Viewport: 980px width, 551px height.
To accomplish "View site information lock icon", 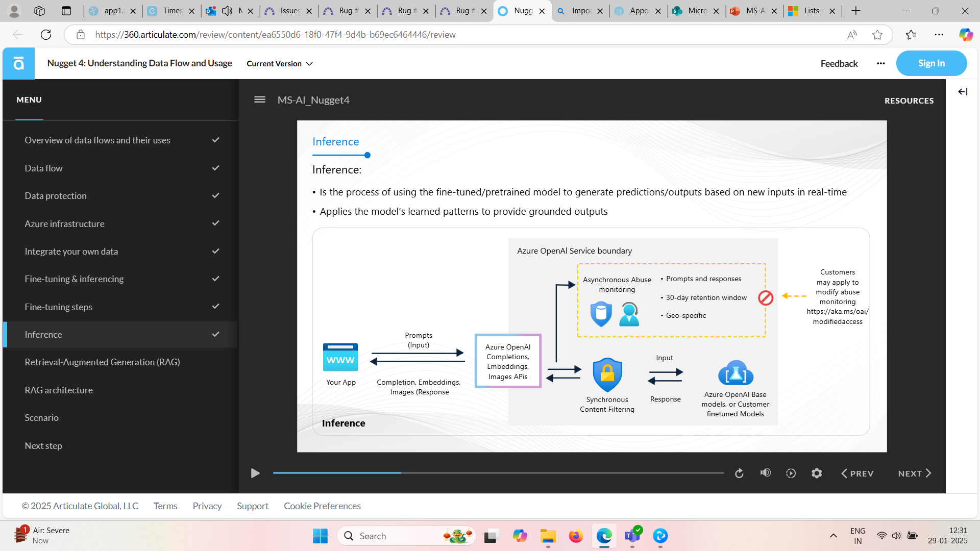I will pos(80,35).
